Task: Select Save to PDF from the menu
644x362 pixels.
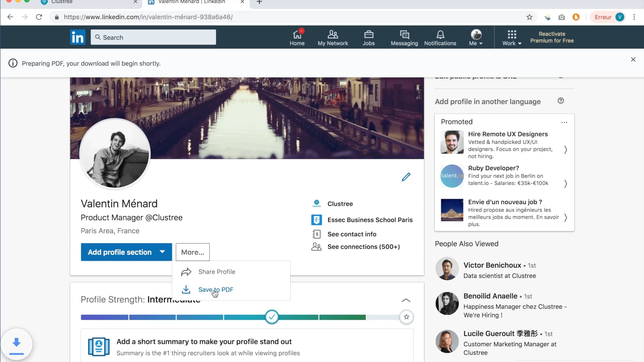Action: pos(216,290)
